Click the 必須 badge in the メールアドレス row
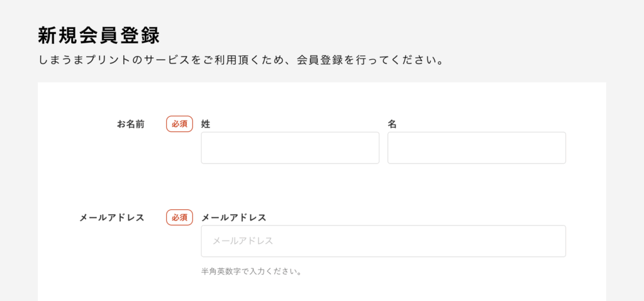Screen dimensions: 644x301 pos(179,217)
